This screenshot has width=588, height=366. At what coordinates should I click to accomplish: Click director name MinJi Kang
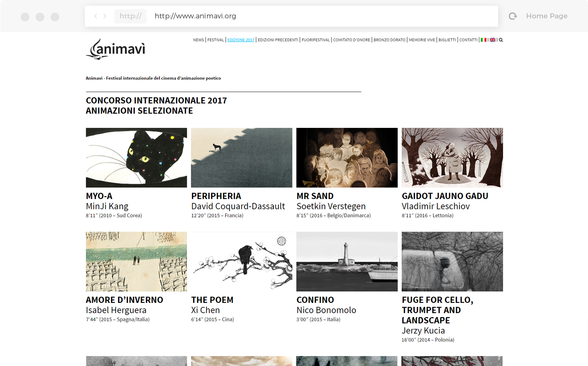[107, 206]
